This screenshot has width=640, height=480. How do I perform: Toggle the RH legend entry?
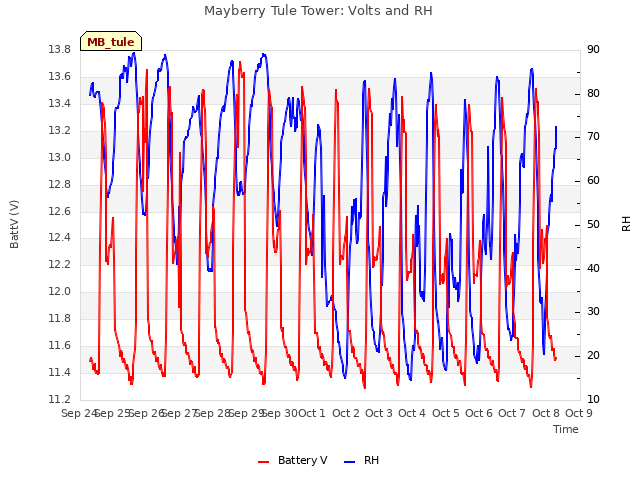362,460
